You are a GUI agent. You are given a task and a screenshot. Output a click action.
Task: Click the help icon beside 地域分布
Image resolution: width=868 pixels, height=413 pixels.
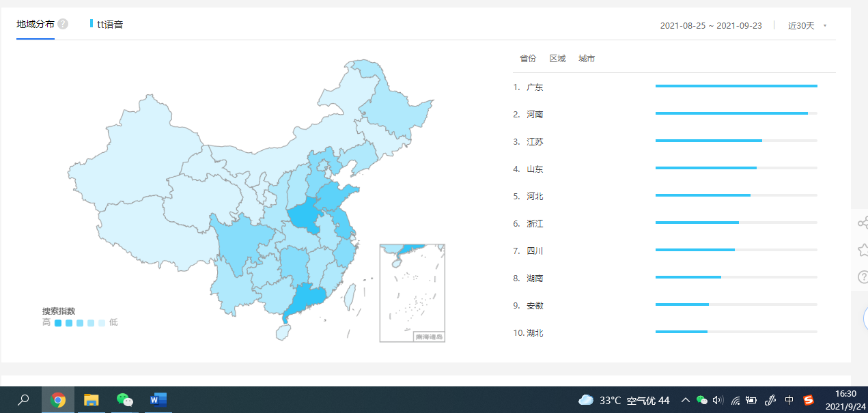(x=63, y=24)
